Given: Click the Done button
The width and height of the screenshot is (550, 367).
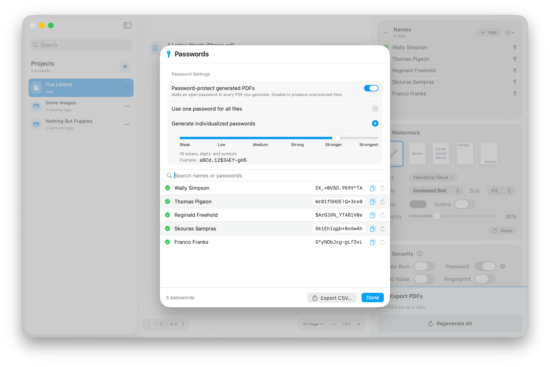Looking at the screenshot, I should [373, 298].
